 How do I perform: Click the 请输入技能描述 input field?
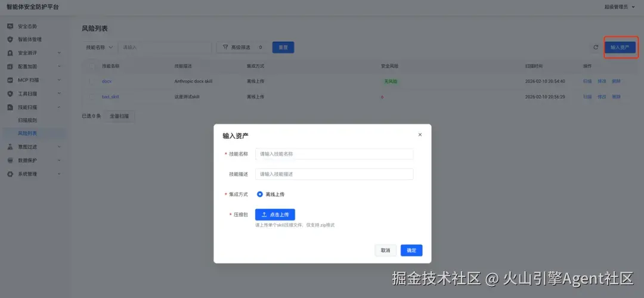335,174
